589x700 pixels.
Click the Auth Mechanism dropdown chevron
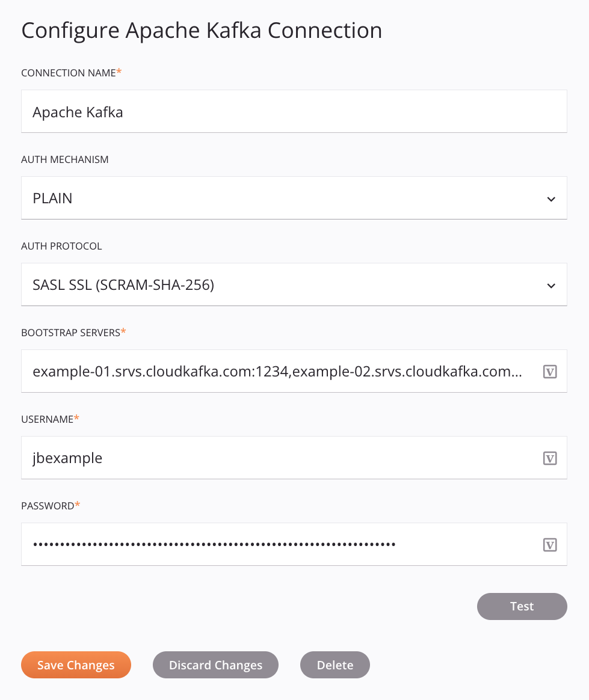tap(550, 198)
